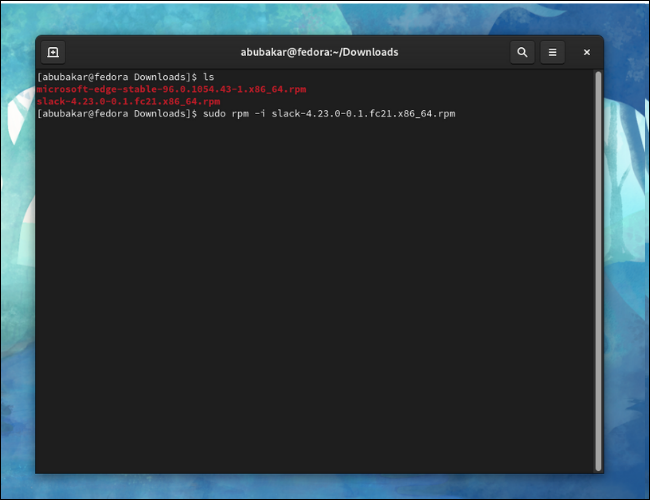The height and width of the screenshot is (500, 650).
Task: Click the terminal's vertical scrollbar
Action: coord(598,270)
